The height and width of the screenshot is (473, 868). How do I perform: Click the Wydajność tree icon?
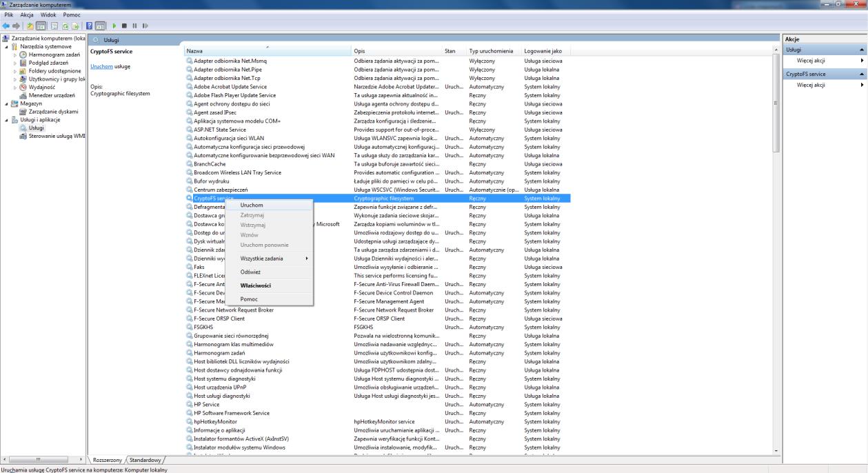click(23, 87)
